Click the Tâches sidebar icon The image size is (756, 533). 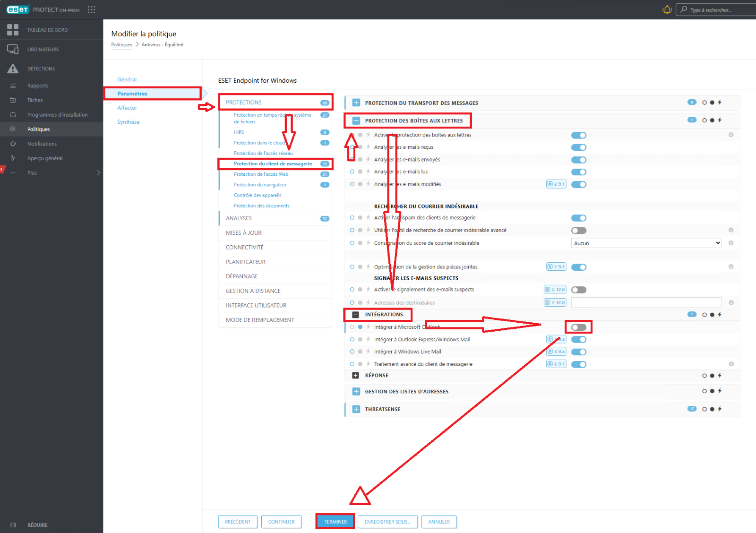[13, 100]
